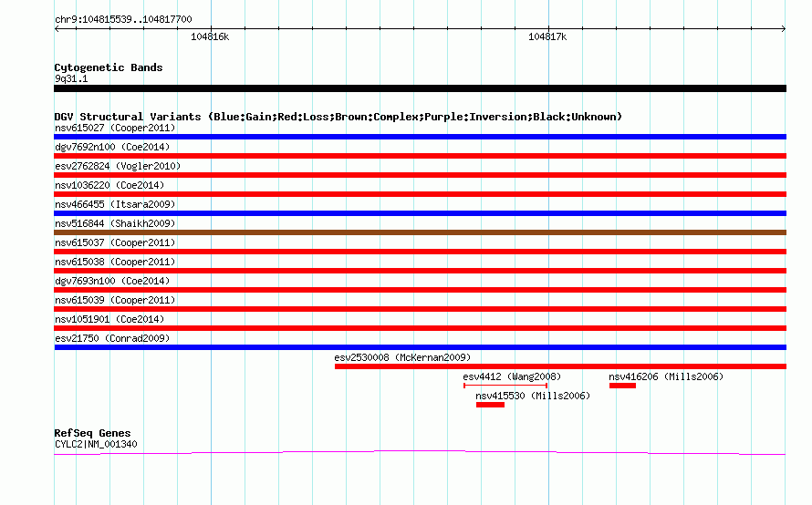This screenshot has width=812, height=505.
Task: Click nsv415530 (Mills2006) variant label
Action: (533, 396)
